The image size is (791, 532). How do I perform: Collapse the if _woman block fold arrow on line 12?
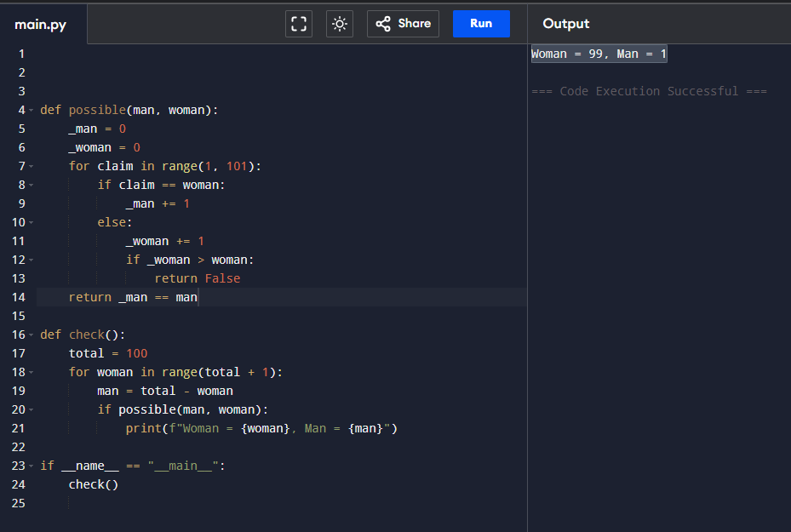pyautogui.click(x=32, y=260)
